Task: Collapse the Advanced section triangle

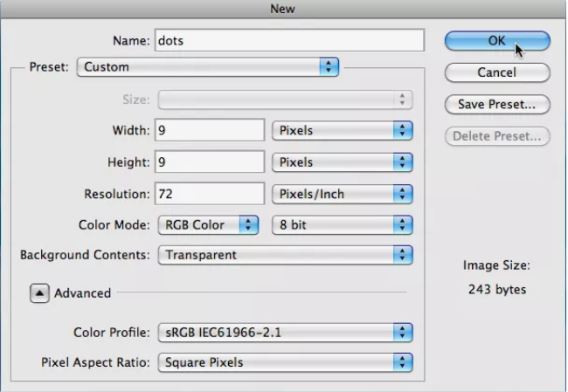Action: (x=39, y=292)
